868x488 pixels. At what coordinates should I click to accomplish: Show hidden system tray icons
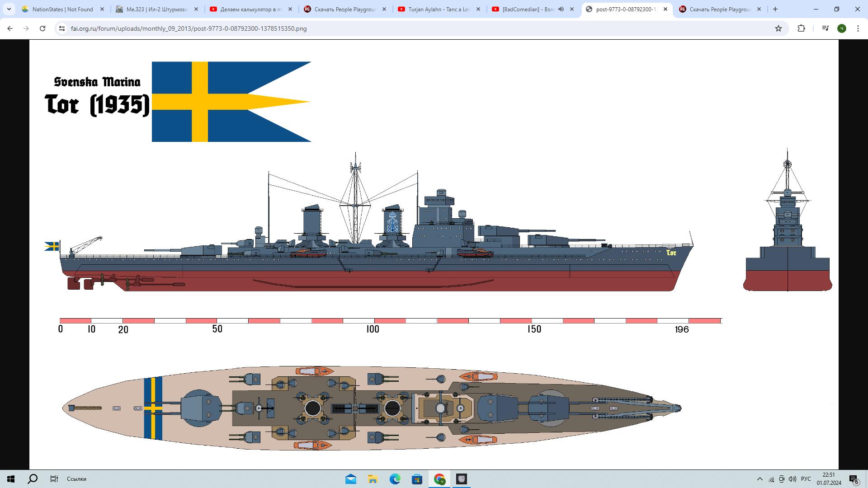tap(759, 479)
